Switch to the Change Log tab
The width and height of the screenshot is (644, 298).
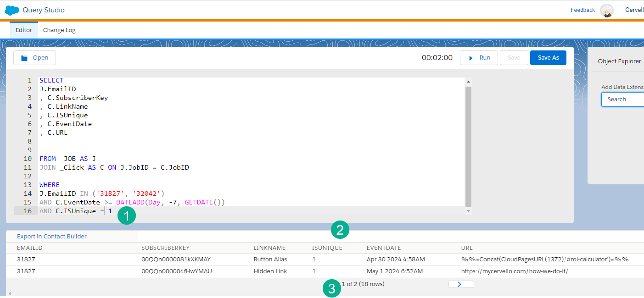click(x=59, y=30)
